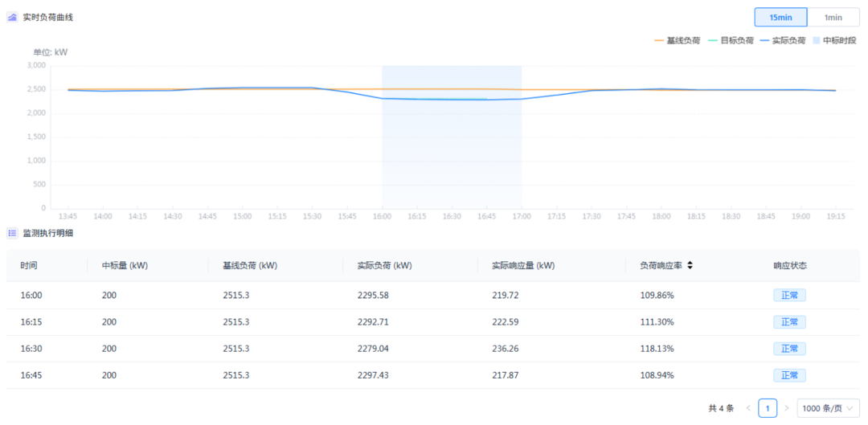Click the 正常 status tag for 16:30

point(789,349)
